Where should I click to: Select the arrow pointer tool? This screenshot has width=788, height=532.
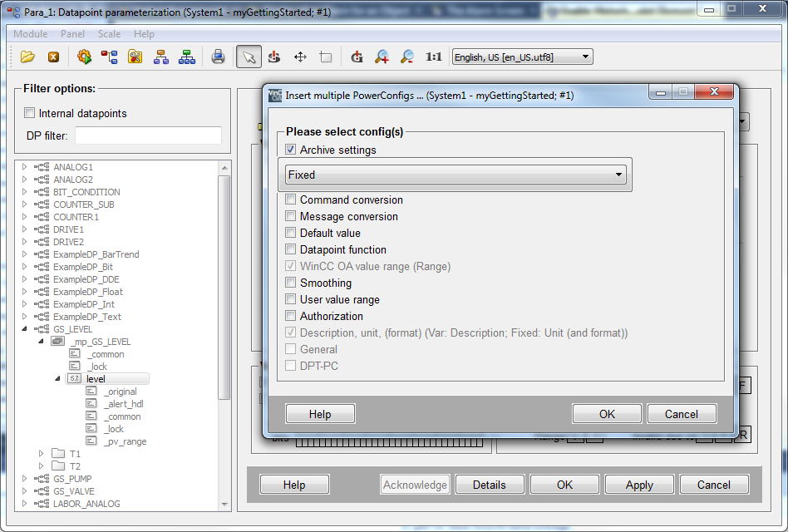[x=249, y=57]
